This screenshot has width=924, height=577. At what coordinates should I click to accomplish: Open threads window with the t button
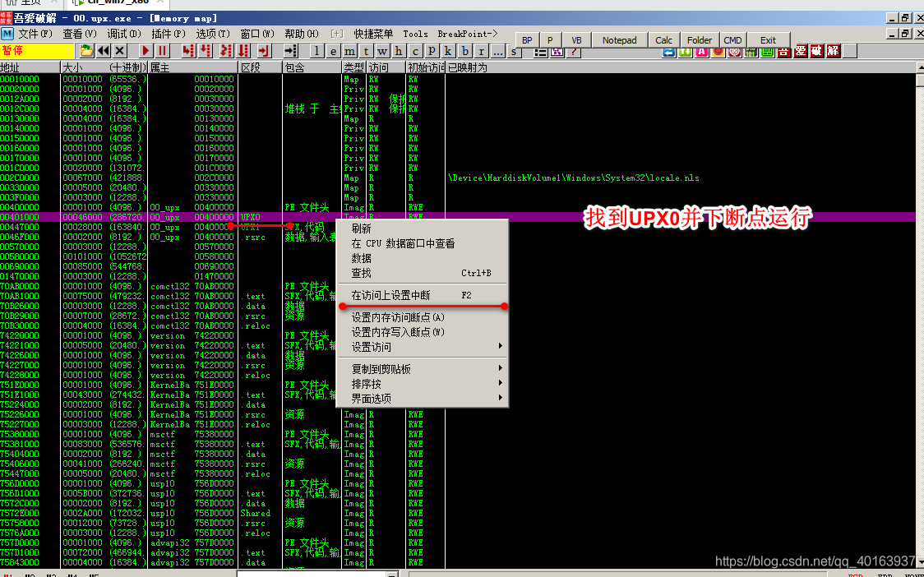tap(366, 51)
